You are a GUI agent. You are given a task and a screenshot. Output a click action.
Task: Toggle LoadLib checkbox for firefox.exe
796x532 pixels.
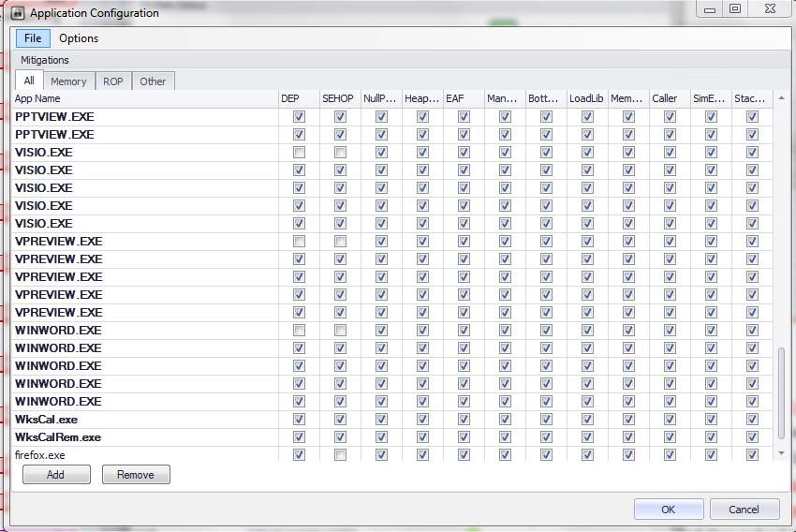[587, 455]
